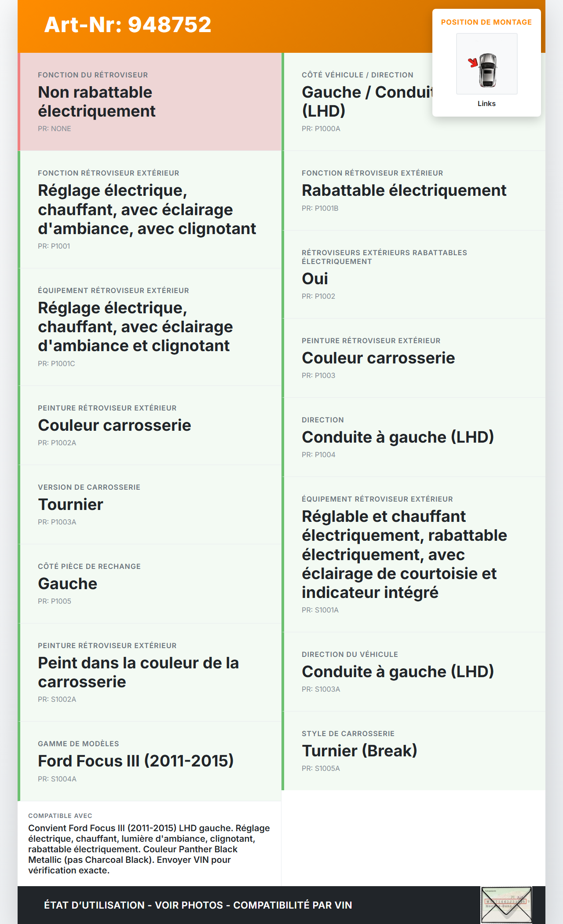Click the Art-Nr 948752 title
This screenshot has height=924, width=563.
coord(128,25)
